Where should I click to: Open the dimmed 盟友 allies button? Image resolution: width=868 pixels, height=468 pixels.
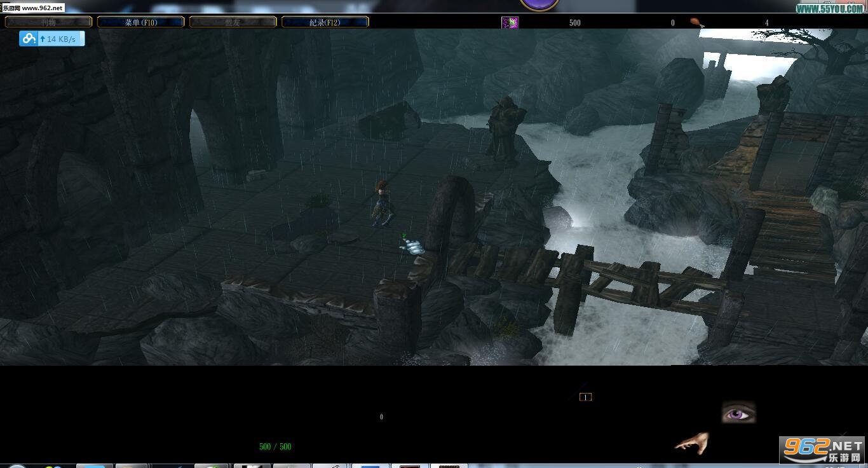point(233,22)
